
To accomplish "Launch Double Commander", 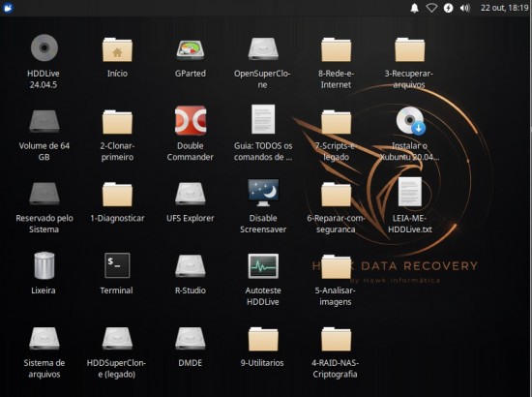I will [190, 120].
